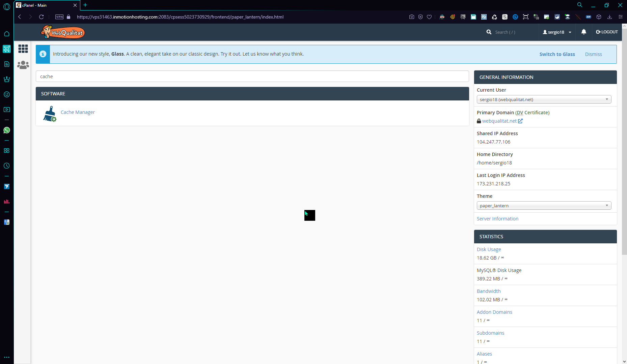Dismiss the Glass style banner
The image size is (627, 364).
pos(594,54)
